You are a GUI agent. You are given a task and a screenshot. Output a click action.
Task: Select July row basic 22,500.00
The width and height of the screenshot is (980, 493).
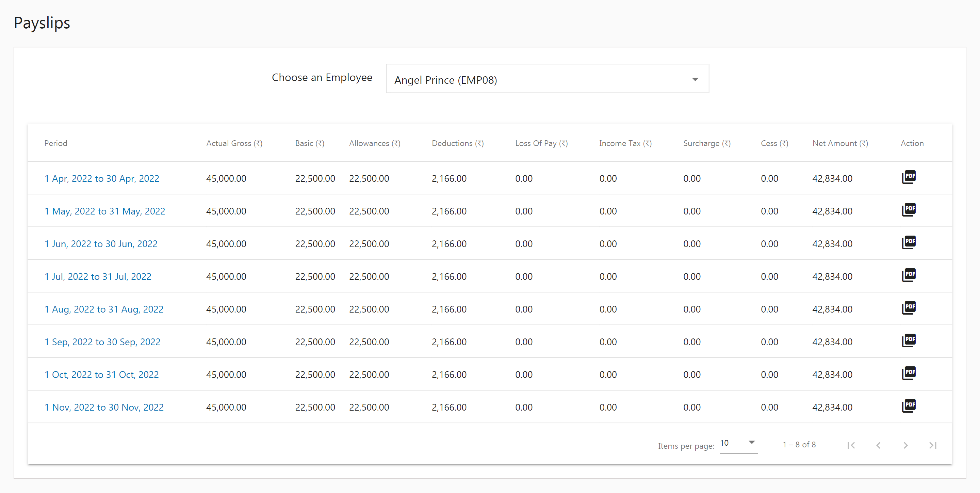315,277
